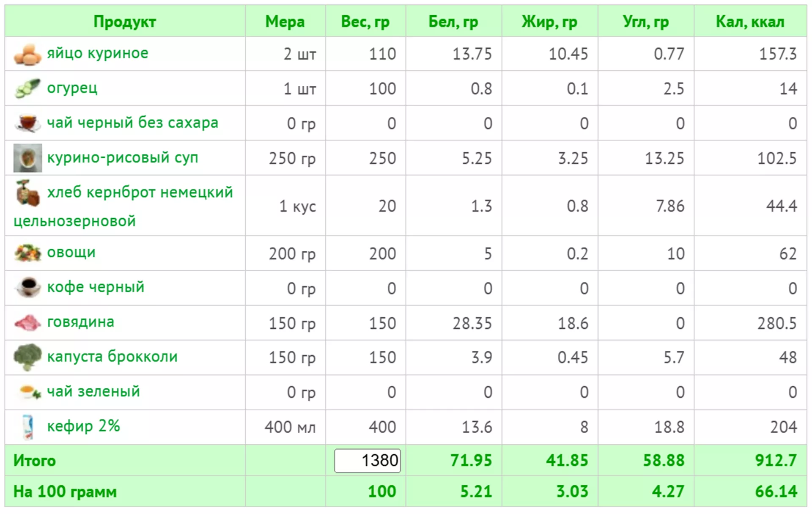Image resolution: width=812 pixels, height=514 pixels.
Task: Click the beef meat icon
Action: [27, 322]
